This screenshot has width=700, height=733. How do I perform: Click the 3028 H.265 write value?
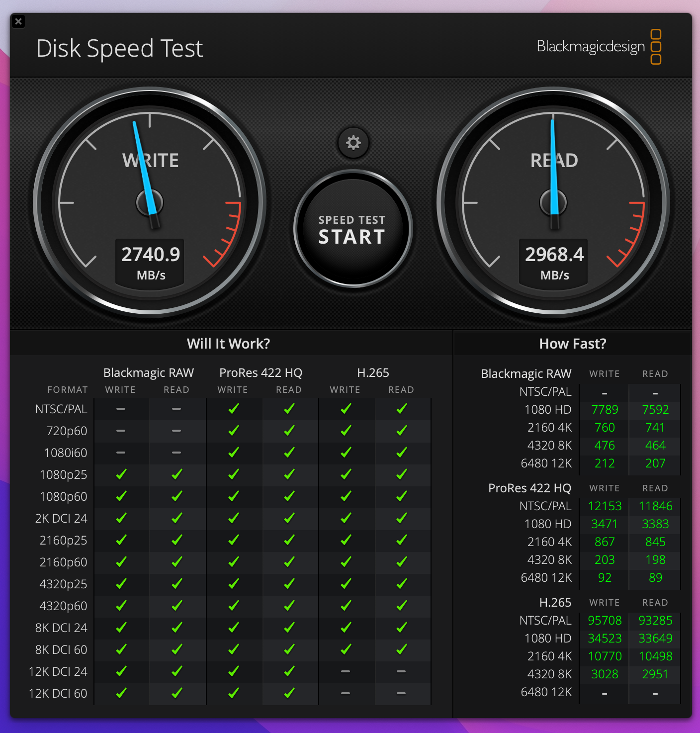[605, 674]
